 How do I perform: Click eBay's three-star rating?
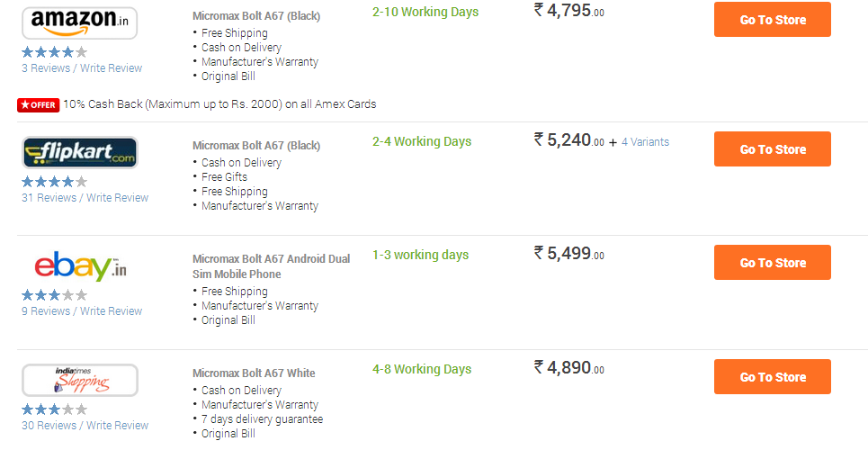[54, 295]
